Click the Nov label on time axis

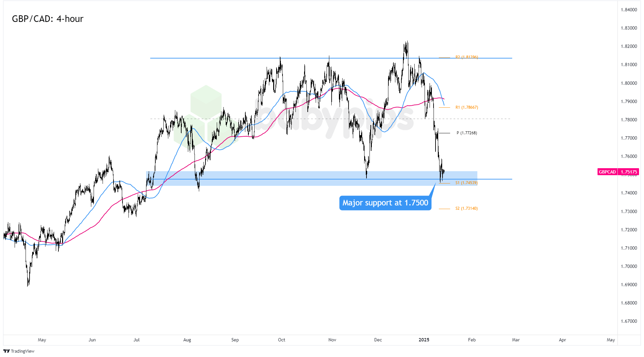click(332, 340)
